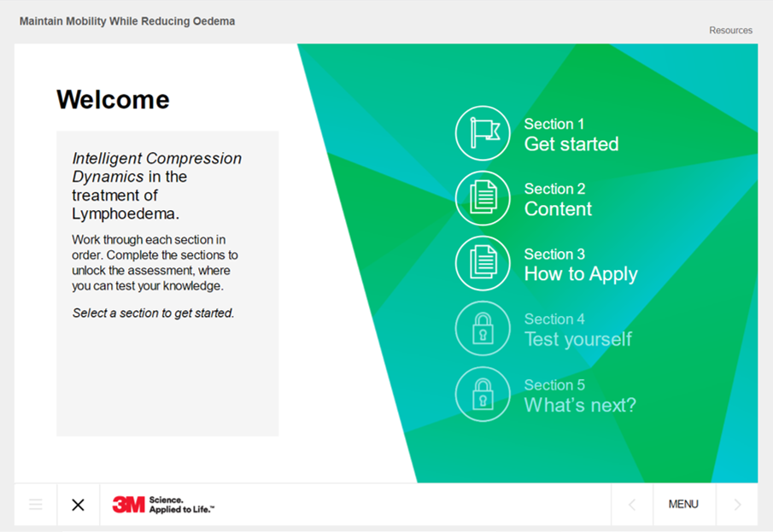Select the Get started section label

(571, 144)
